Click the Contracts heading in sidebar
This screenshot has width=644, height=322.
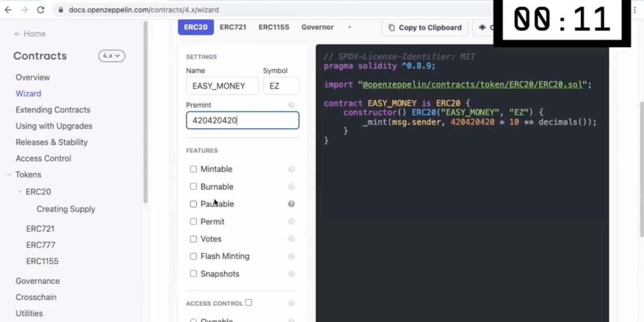[40, 56]
